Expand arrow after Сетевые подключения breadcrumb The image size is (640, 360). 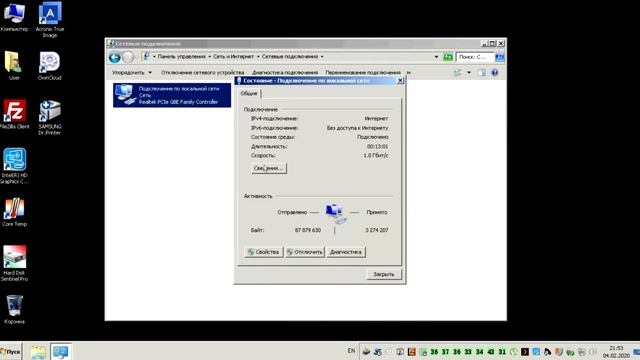click(322, 57)
